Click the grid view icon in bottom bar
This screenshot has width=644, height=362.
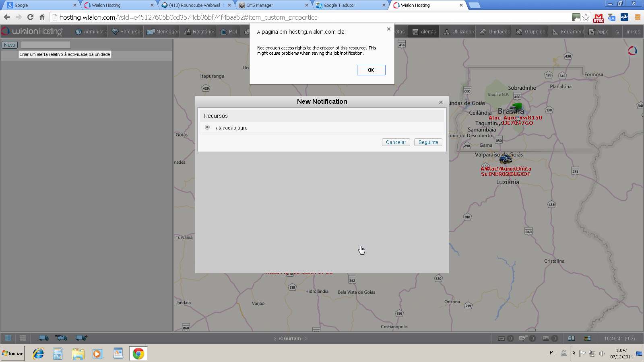click(x=23, y=338)
